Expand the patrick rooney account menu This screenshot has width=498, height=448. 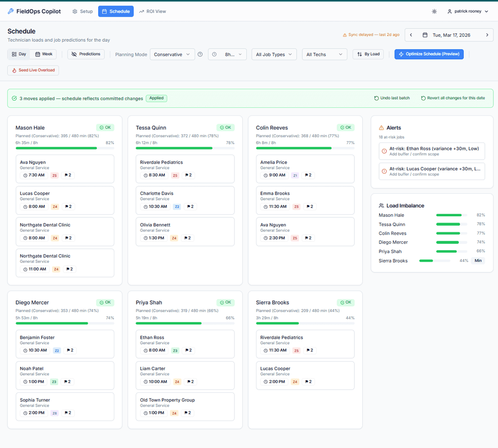467,11
